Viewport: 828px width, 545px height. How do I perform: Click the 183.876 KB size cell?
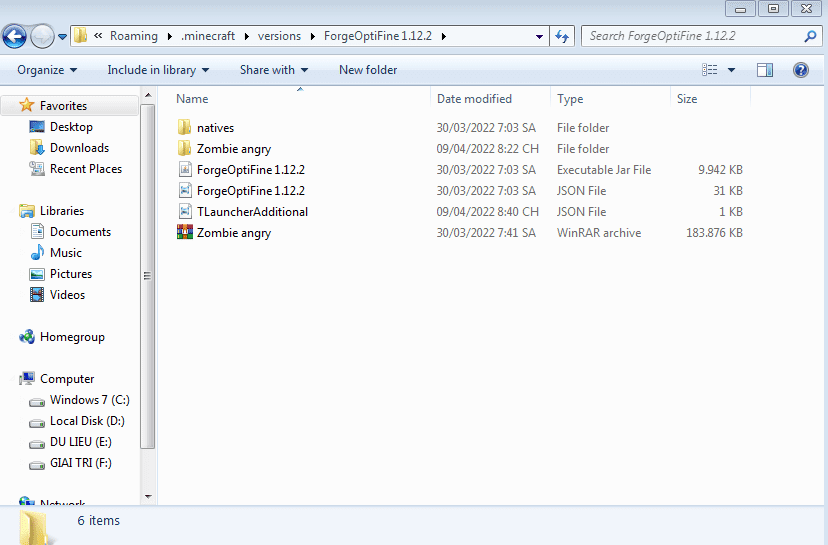point(714,233)
